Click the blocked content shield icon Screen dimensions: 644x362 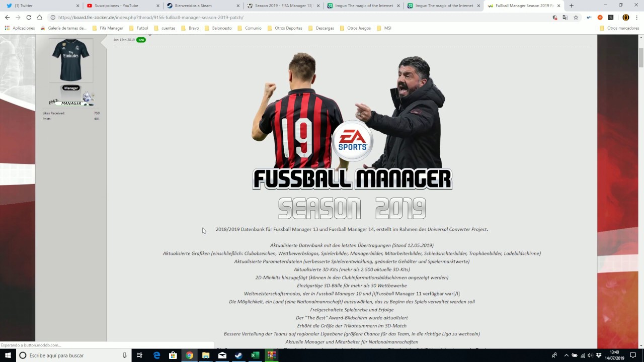(x=555, y=17)
